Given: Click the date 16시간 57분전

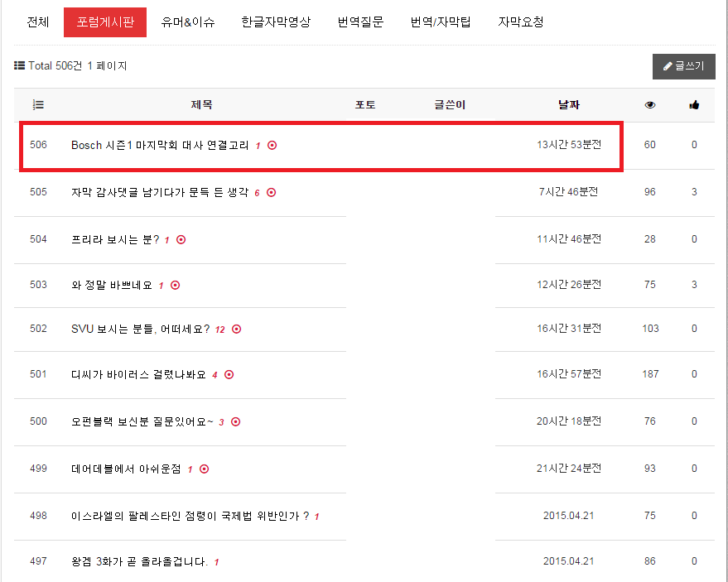Looking at the screenshot, I should point(569,374).
